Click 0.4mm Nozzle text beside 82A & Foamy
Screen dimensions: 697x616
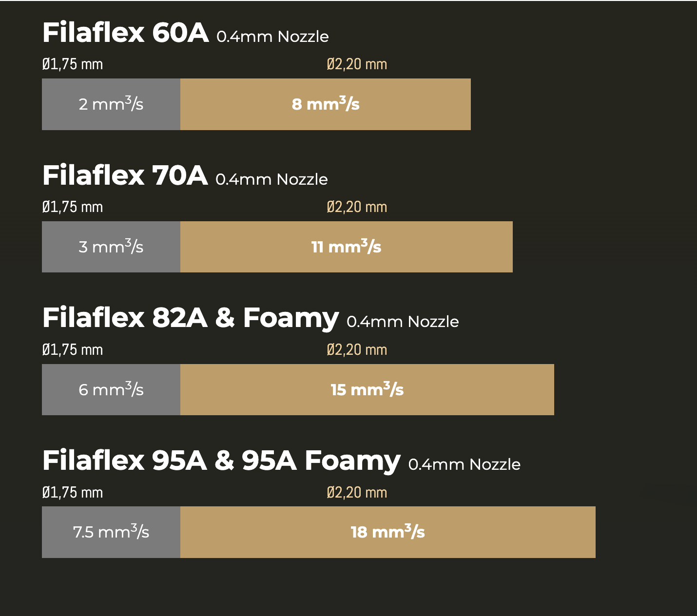403,322
